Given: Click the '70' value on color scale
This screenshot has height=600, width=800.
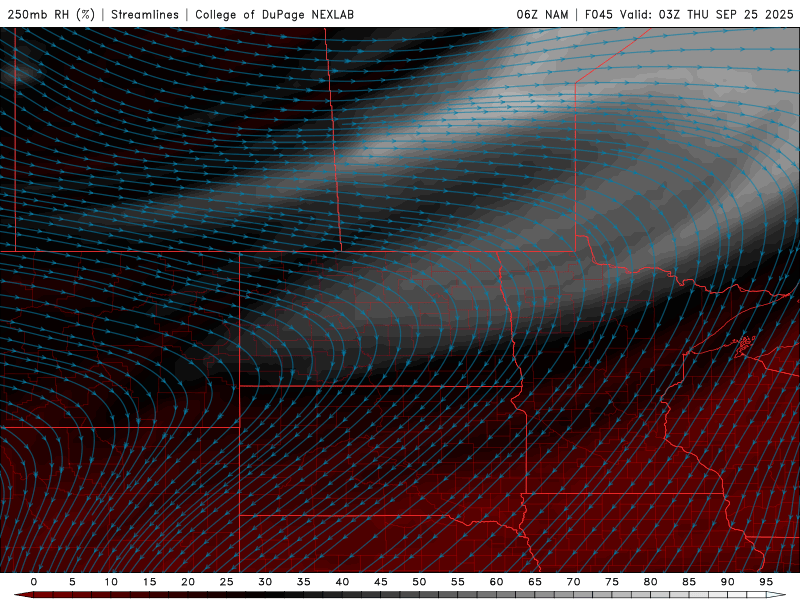Looking at the screenshot, I should (x=573, y=582).
